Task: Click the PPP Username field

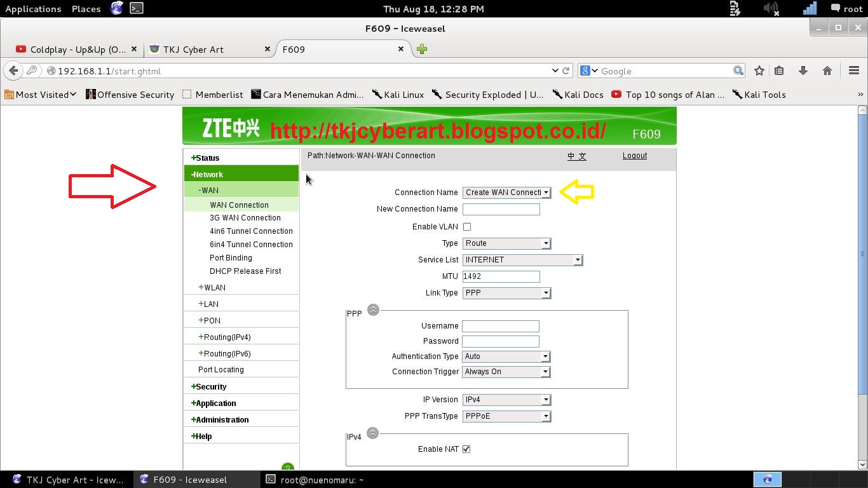Action: tap(501, 326)
